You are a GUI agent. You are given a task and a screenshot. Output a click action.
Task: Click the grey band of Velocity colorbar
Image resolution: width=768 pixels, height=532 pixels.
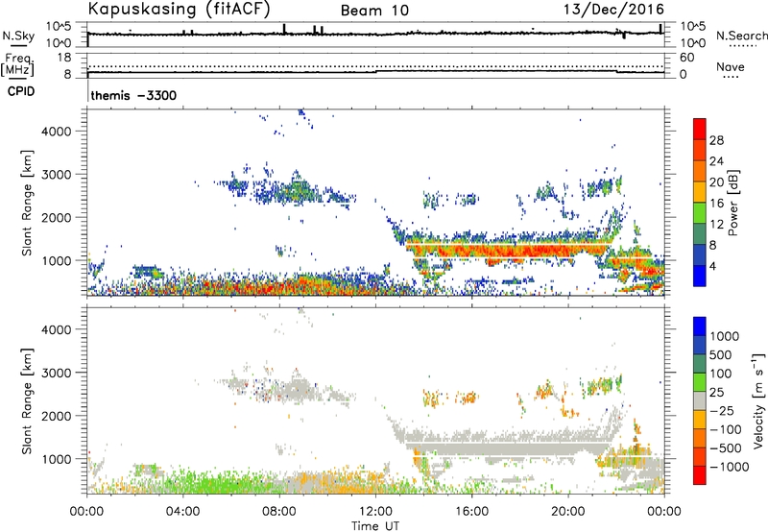pyautogui.click(x=700, y=400)
